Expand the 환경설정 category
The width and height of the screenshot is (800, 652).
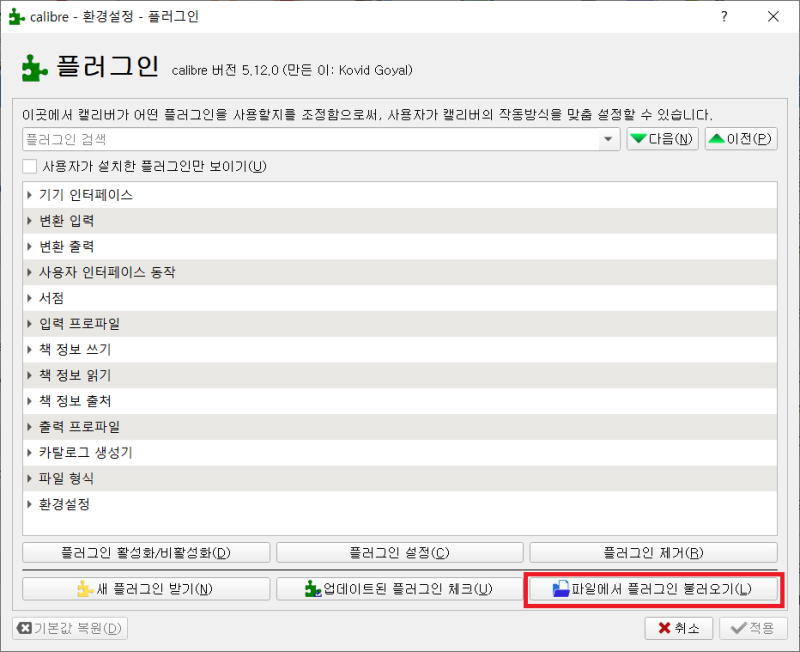tap(31, 504)
